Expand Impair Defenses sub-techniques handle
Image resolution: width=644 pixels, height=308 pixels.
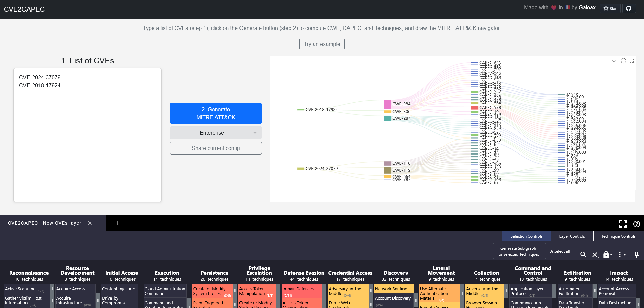(324, 291)
